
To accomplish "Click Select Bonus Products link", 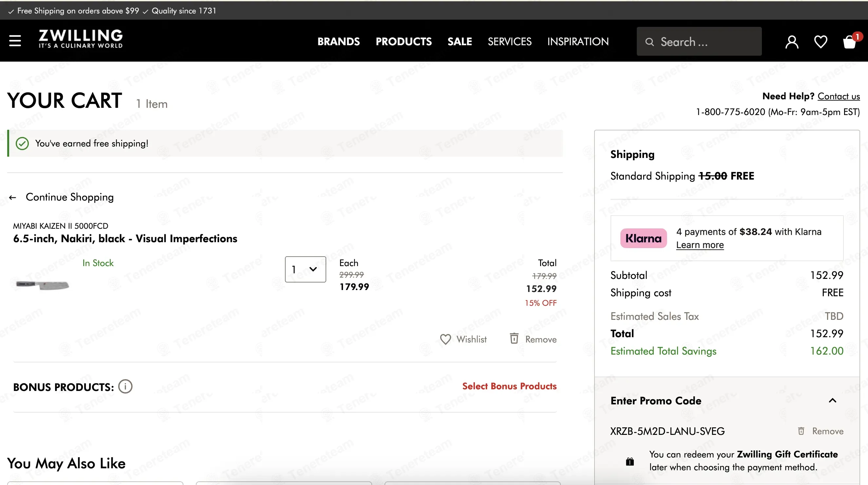I will [x=509, y=386].
